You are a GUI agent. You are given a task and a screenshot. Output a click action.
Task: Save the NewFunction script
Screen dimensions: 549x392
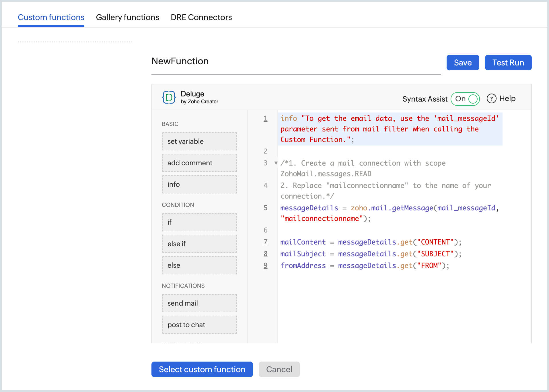[462, 63]
